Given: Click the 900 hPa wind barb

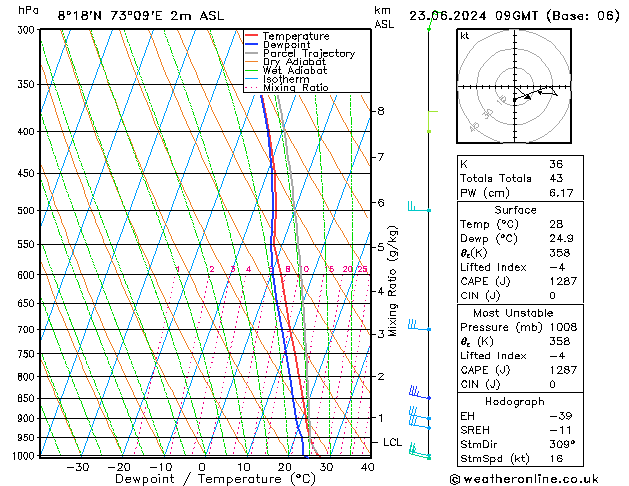Looking at the screenshot, I should click(x=420, y=414).
